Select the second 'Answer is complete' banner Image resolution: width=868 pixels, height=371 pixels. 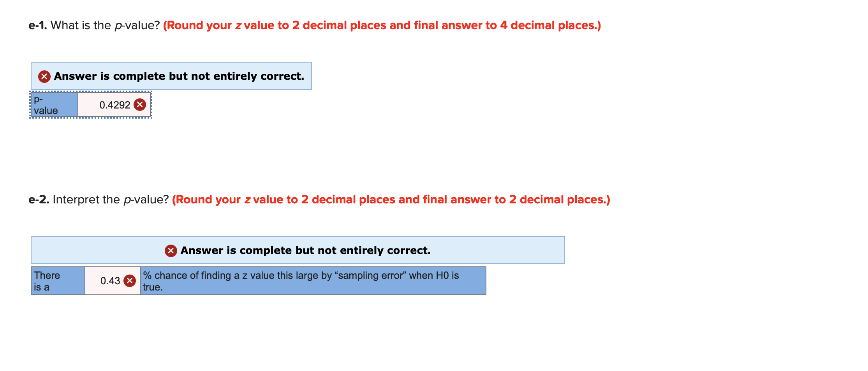pos(298,250)
